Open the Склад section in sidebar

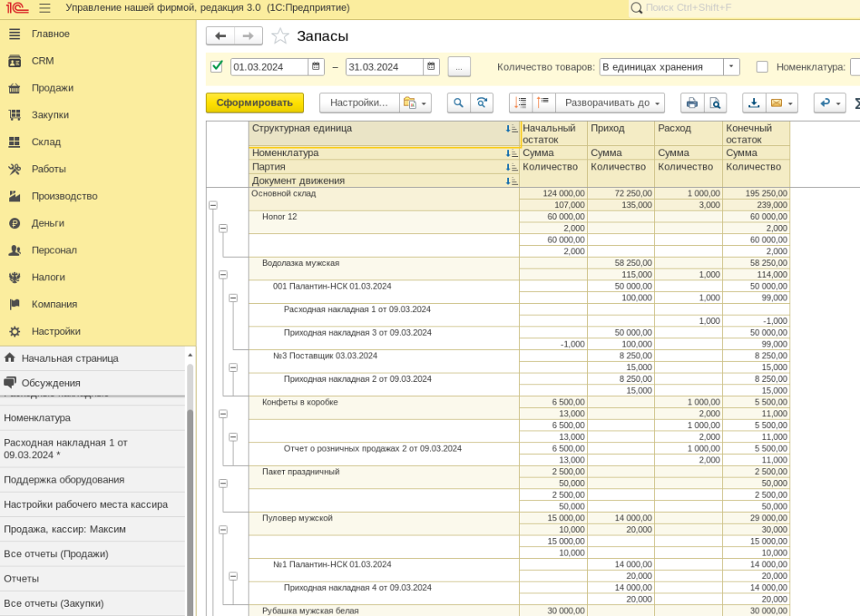46,142
